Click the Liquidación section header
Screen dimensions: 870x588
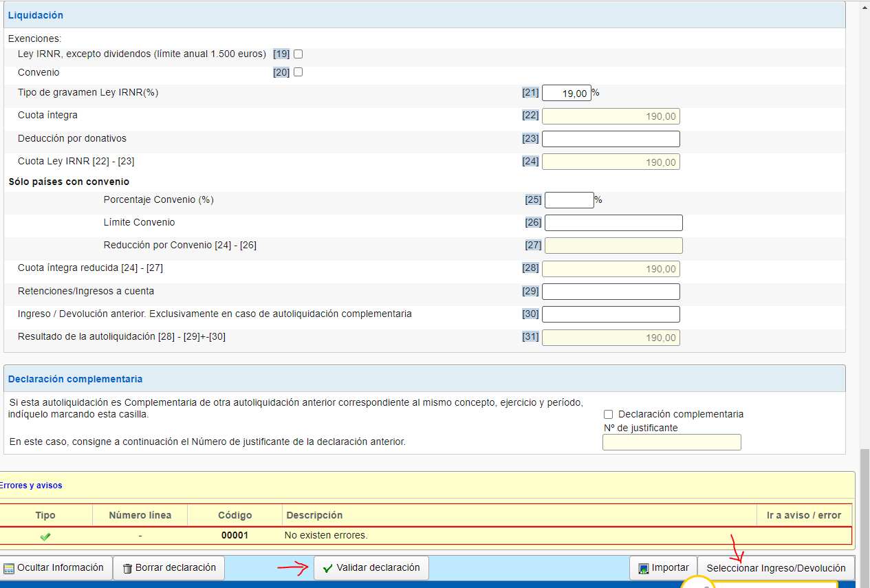[x=36, y=15]
